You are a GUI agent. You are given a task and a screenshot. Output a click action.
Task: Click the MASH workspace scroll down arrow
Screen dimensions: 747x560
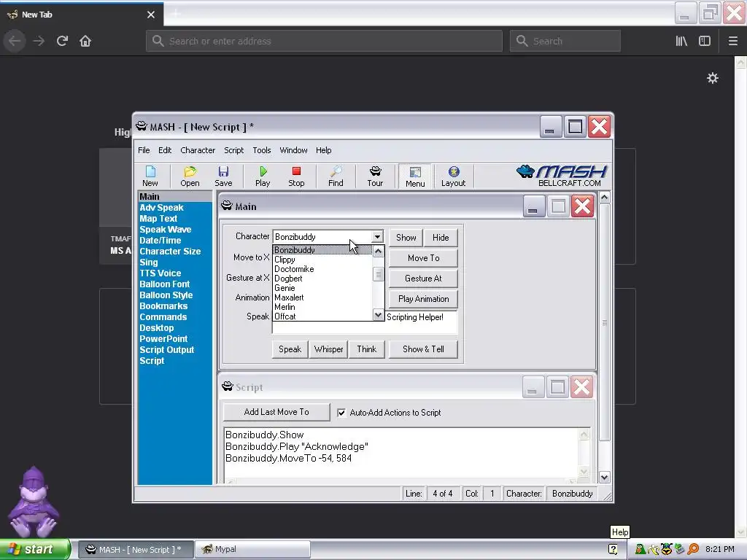(604, 477)
